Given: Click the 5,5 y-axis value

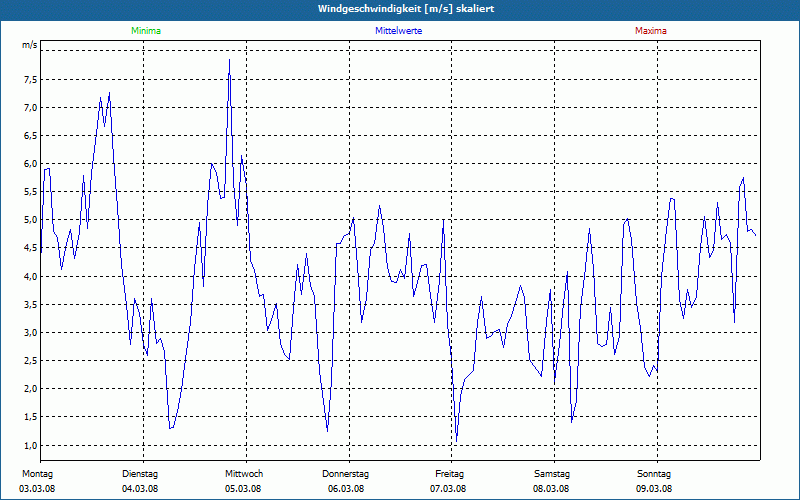Looking at the screenshot, I should [30, 192].
